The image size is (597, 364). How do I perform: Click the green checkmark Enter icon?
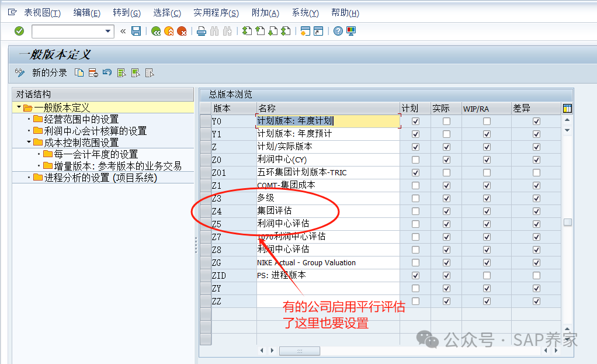(19, 31)
